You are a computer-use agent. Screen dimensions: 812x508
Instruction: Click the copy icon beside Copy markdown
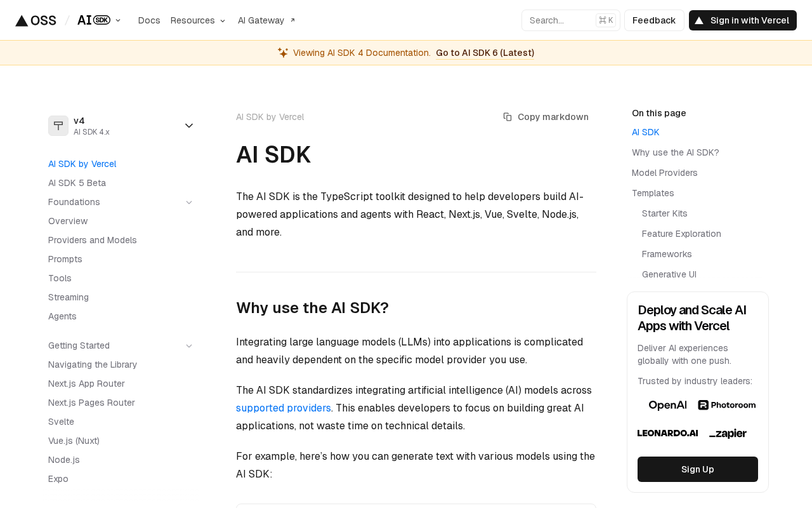coord(507,117)
